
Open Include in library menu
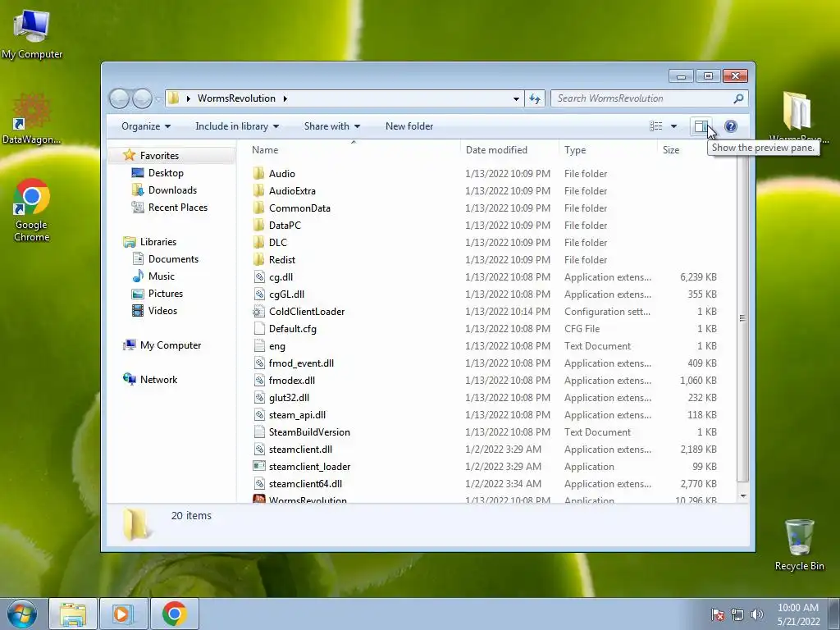(x=237, y=126)
